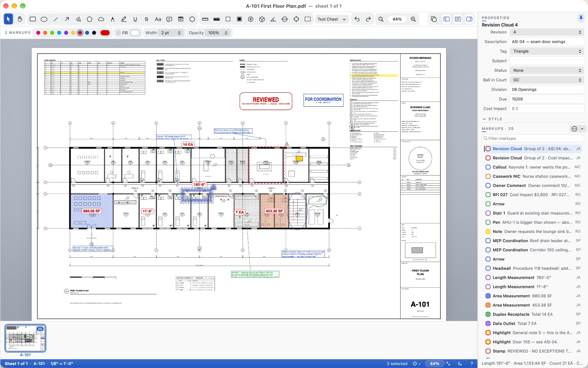Viewport: 588px width, 368px height.
Task: Pick the callout comment tool
Action: pyautogui.click(x=169, y=19)
